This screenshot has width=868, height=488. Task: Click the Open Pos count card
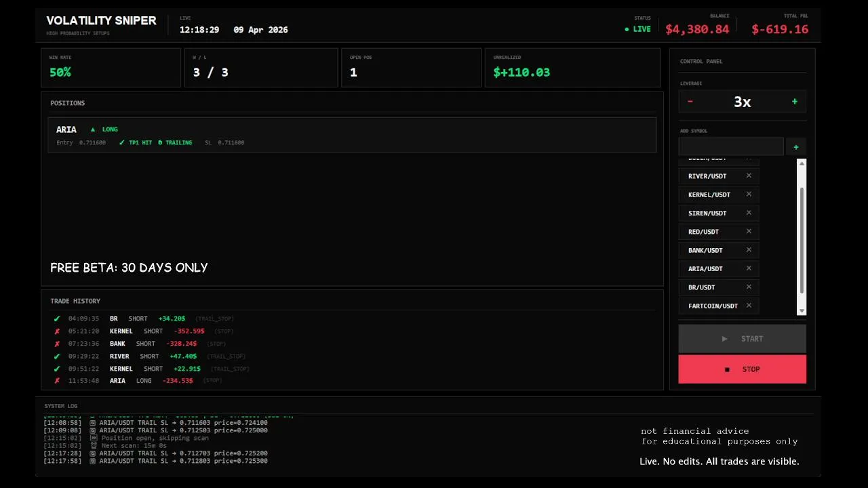coord(411,68)
